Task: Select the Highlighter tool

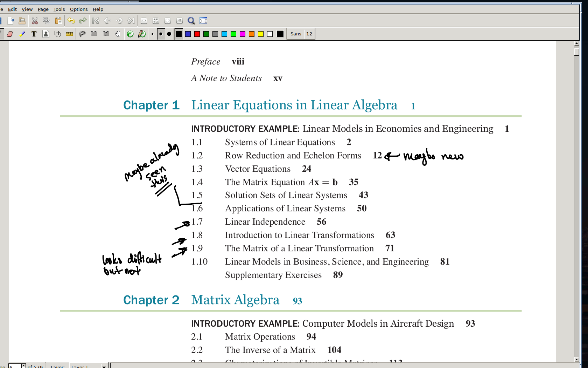Action: [x=22, y=34]
